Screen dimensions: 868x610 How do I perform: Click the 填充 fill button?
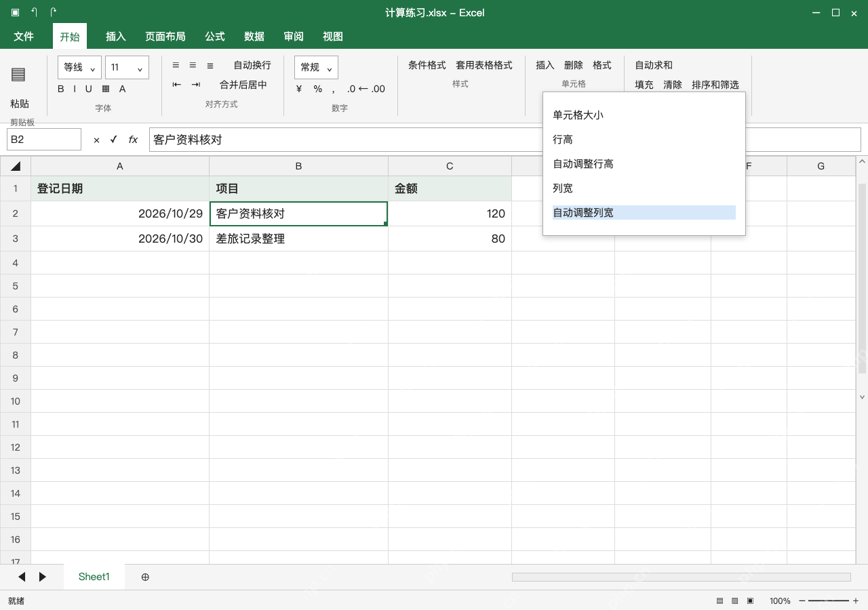(644, 85)
